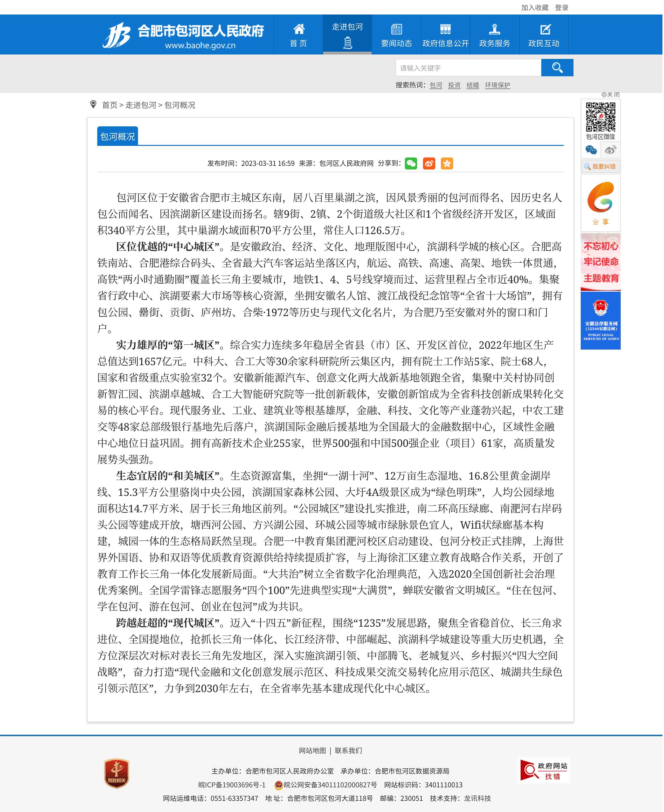
Task: Open sidebar Weibo grey icon
Action: click(x=611, y=150)
